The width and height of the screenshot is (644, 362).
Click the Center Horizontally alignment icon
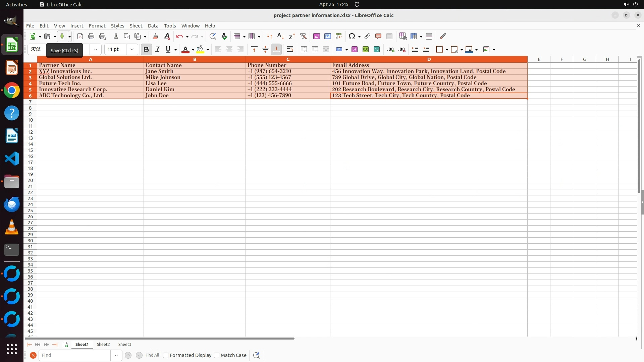(x=229, y=49)
